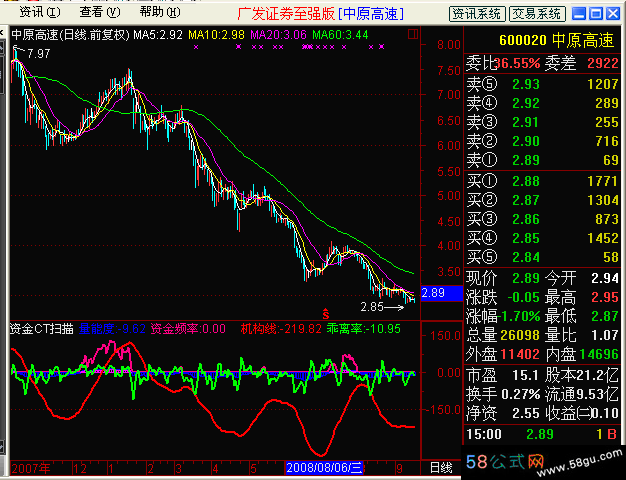Screen dimensions: 626x480
Task: Click the 乖离率:-10.95 value
Action: 363,329
